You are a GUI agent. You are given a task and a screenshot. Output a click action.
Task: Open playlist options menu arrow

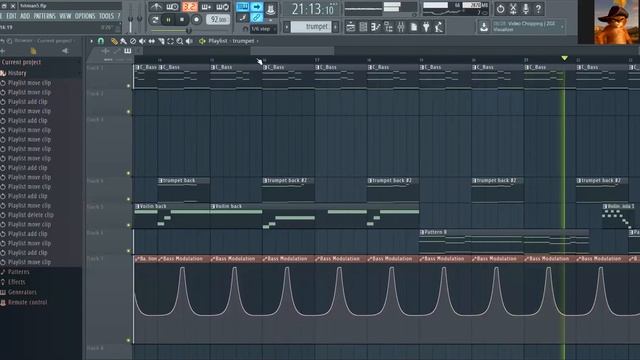pyautogui.click(x=91, y=41)
